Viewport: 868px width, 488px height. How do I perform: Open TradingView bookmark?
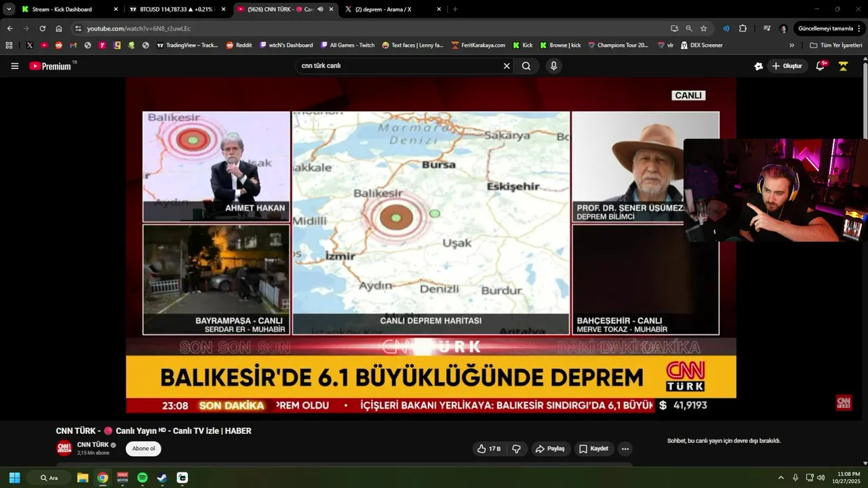point(187,45)
